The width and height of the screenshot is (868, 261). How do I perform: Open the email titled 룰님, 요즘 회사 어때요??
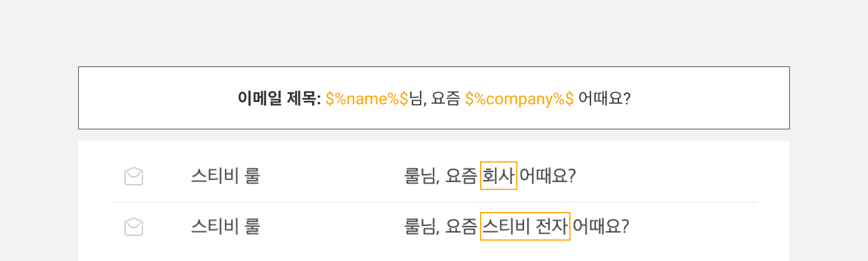pyautogui.click(x=490, y=176)
